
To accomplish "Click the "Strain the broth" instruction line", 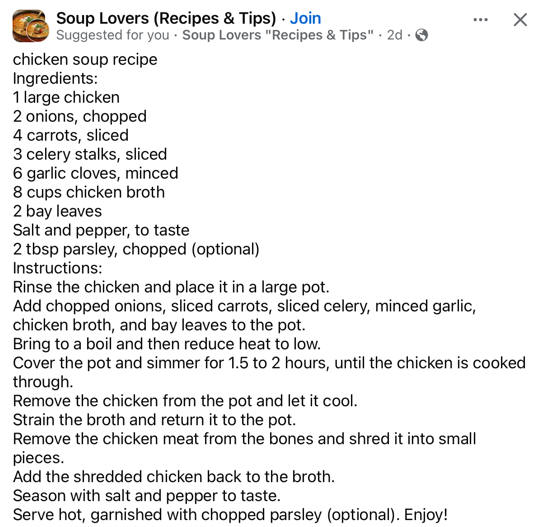I will pos(155,420).
